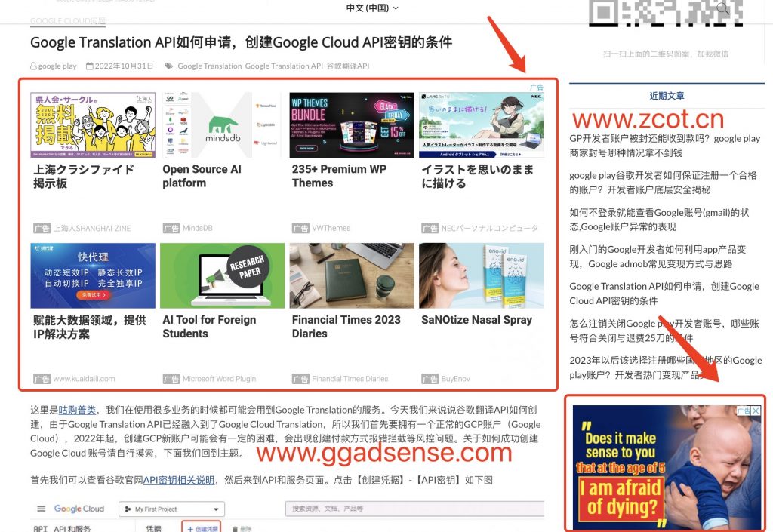
Task: Open the 谷歌翻译API tag
Action: [348, 66]
